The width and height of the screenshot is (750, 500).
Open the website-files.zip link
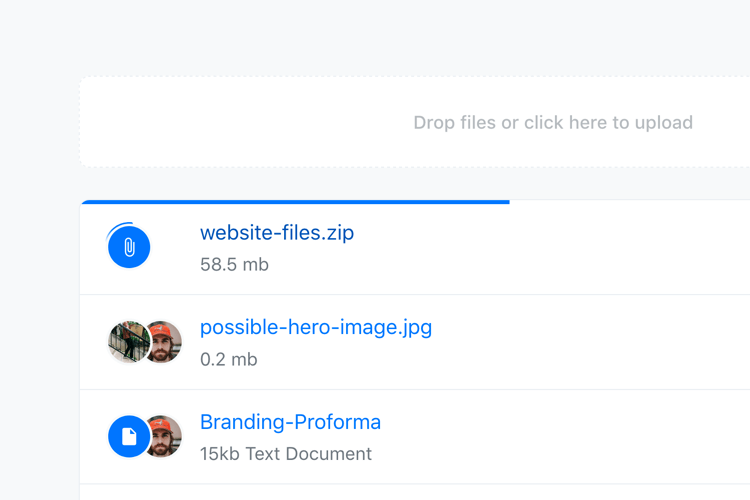coord(277,233)
